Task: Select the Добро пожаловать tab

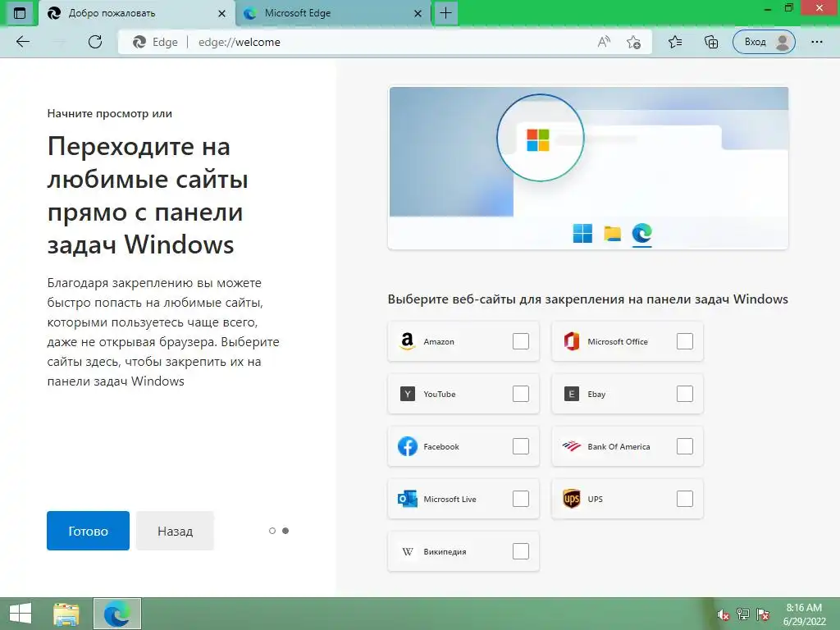Action: coord(137,13)
